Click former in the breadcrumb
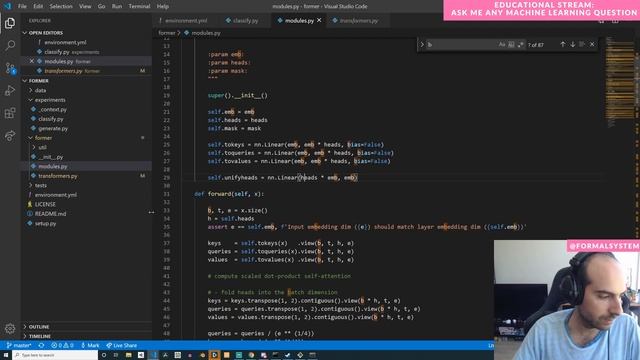 pyautogui.click(x=167, y=33)
